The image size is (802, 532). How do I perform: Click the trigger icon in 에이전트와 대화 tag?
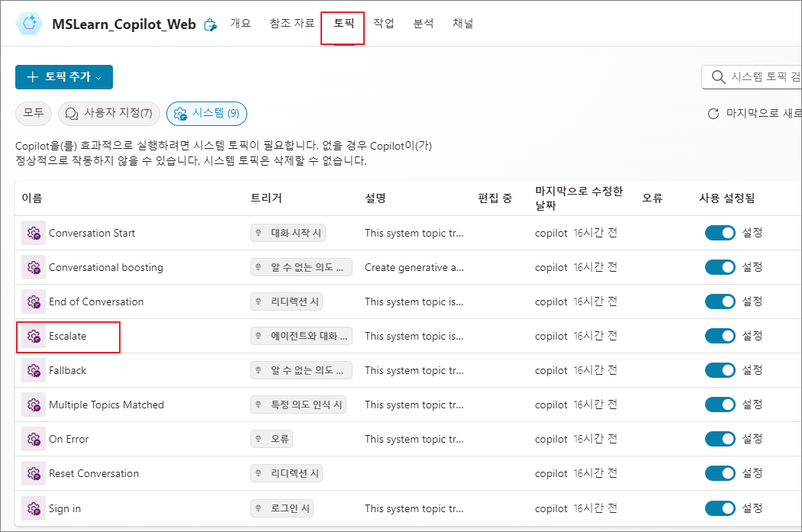point(258,336)
